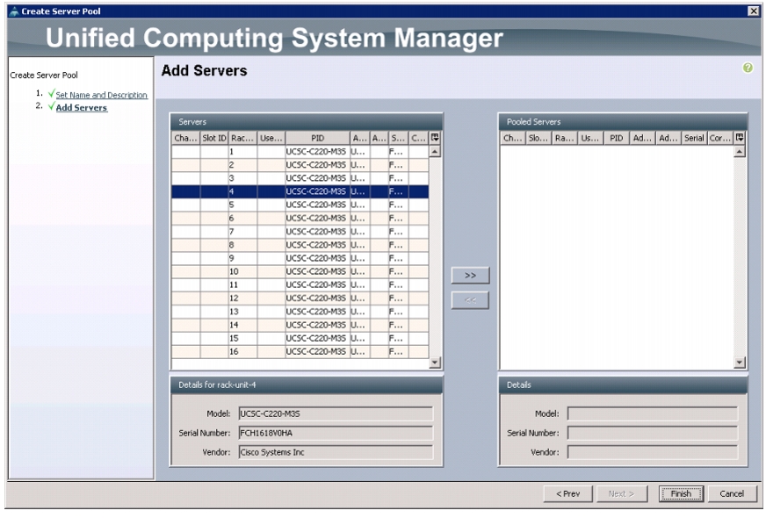Click the Ra... header in Pooled Servers

point(565,138)
